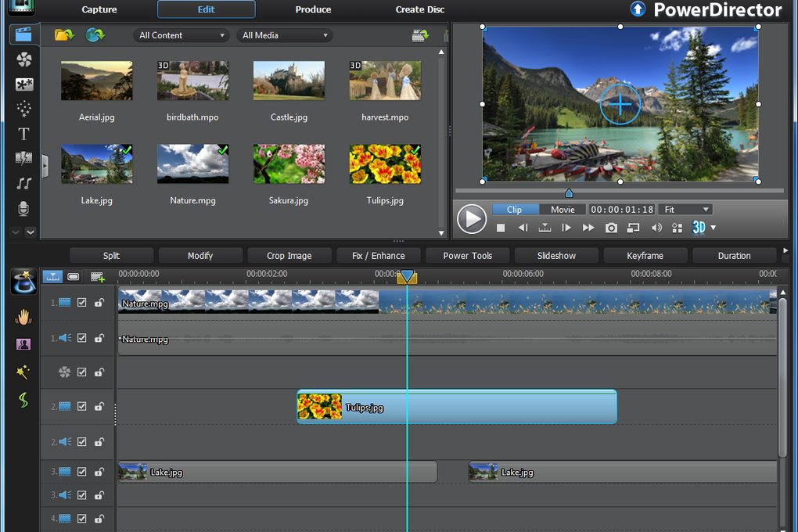Viewport: 798px width, 532px height.
Task: Open the All Media filter dropdown
Action: click(285, 35)
